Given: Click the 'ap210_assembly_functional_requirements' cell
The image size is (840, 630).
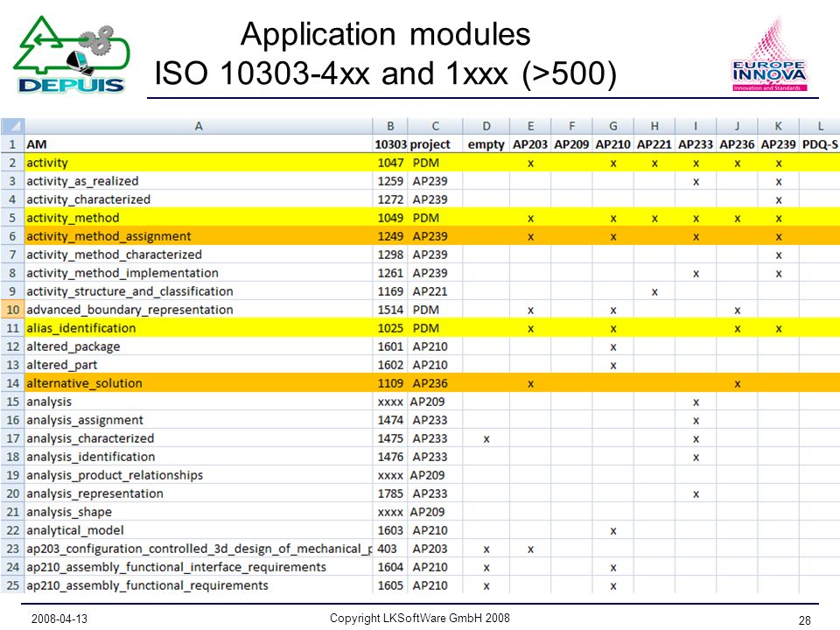Looking at the screenshot, I should [x=199, y=585].
